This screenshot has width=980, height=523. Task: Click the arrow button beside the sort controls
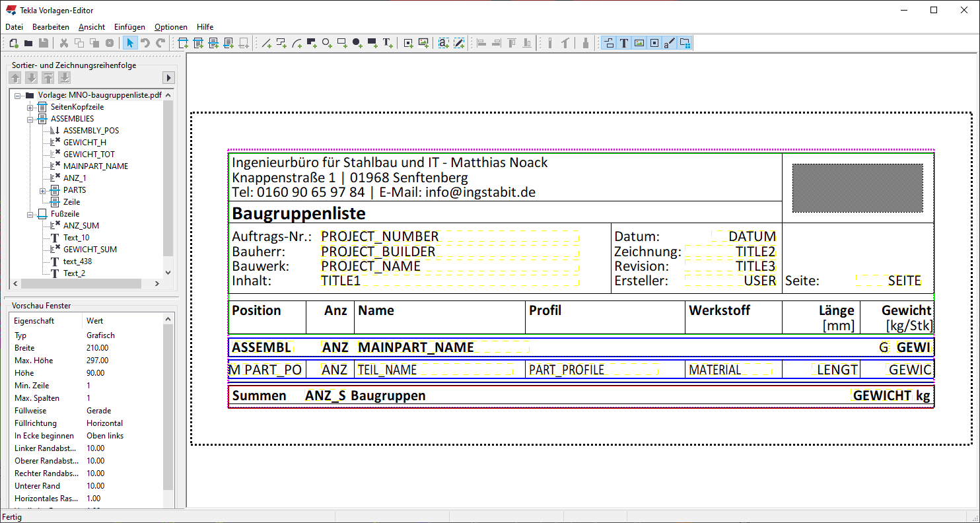(168, 78)
